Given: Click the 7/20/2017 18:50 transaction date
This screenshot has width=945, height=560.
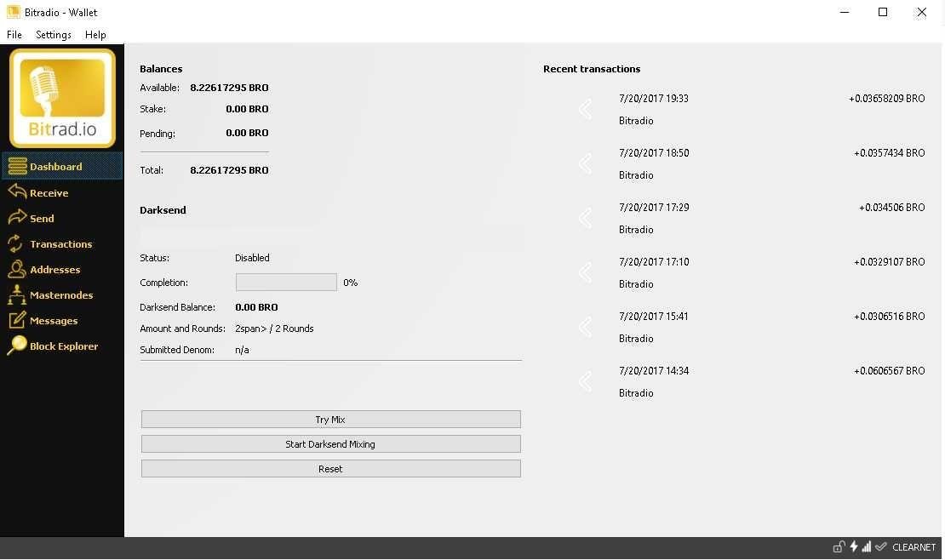Looking at the screenshot, I should point(653,153).
